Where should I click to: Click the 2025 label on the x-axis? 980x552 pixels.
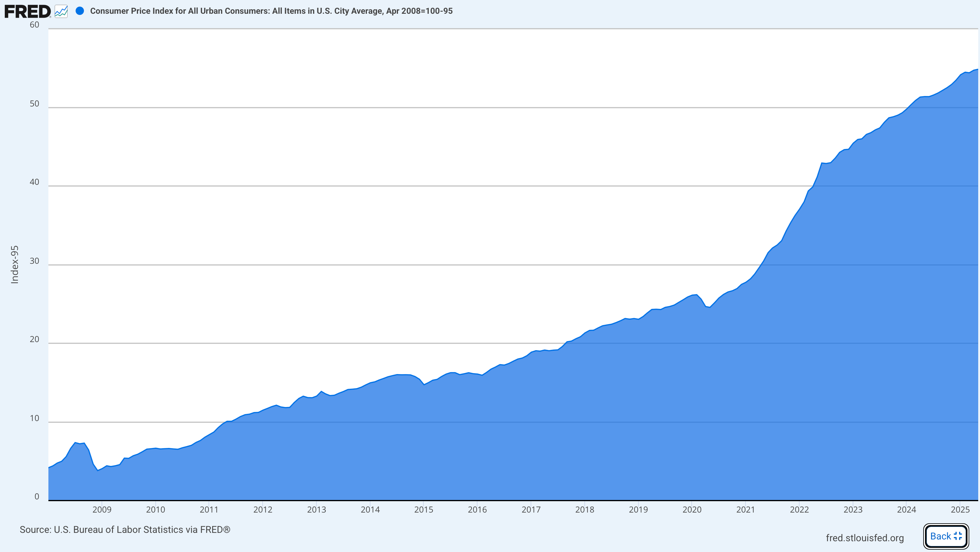pyautogui.click(x=960, y=509)
